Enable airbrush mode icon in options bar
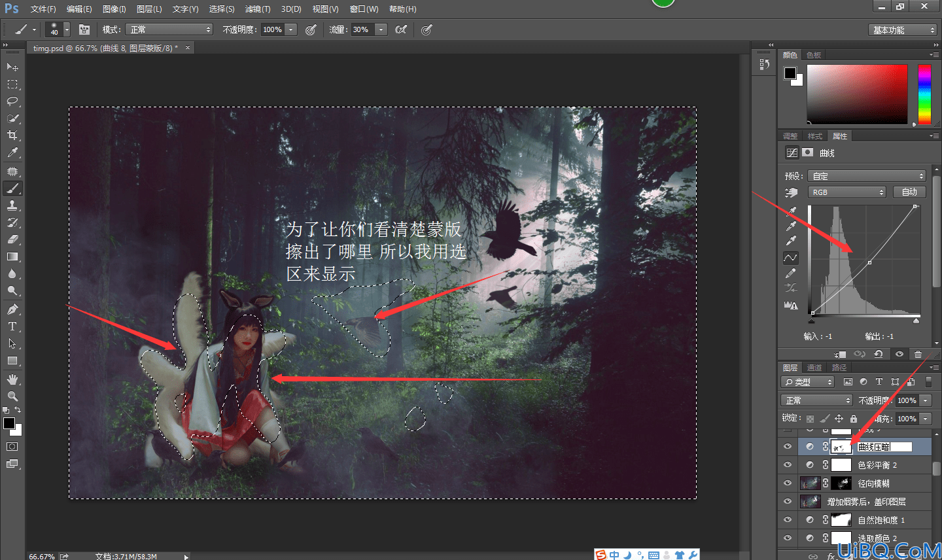 (401, 29)
